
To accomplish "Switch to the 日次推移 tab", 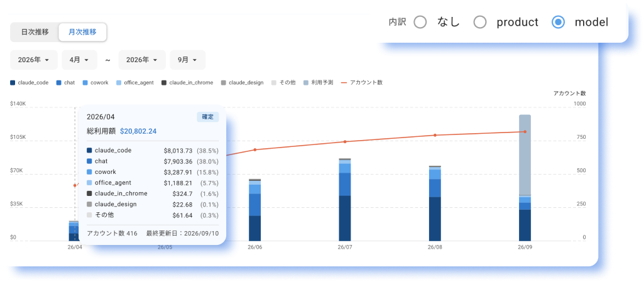I will (x=35, y=32).
